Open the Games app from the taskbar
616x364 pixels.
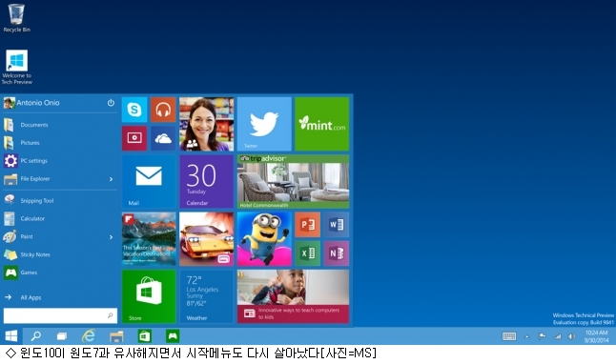coord(173,336)
